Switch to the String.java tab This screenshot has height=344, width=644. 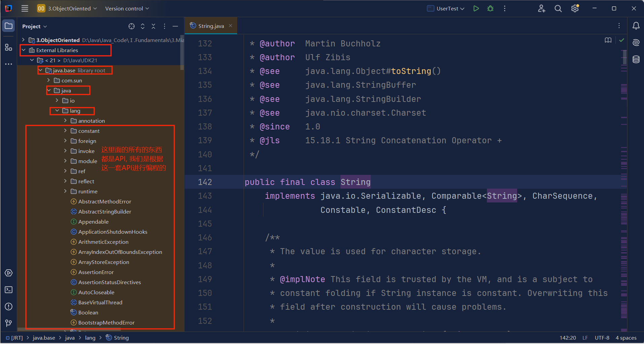click(x=211, y=26)
